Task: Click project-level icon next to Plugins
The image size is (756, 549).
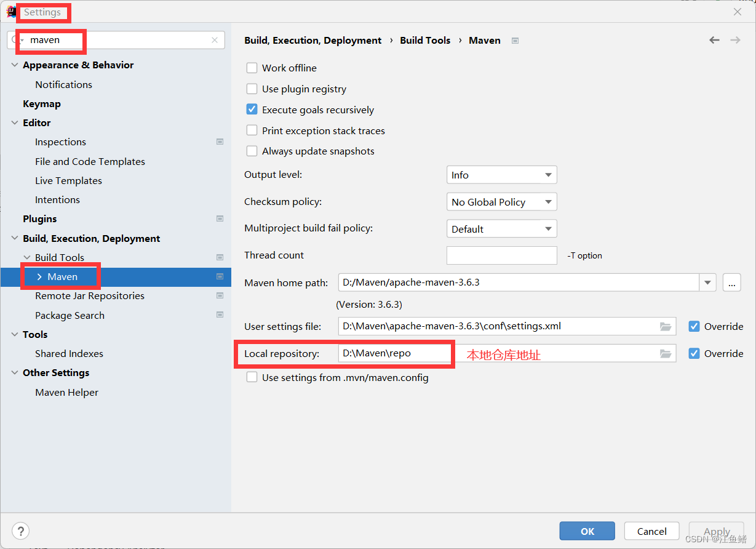Action: (220, 218)
